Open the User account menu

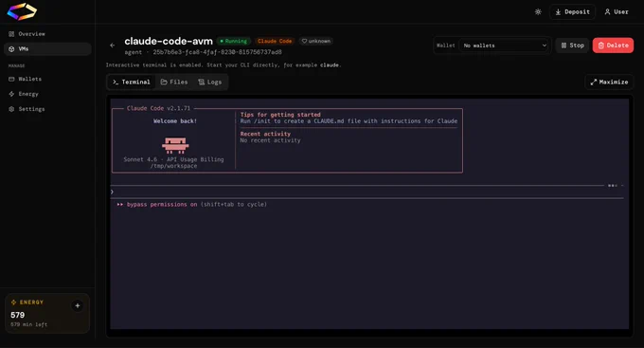tap(617, 12)
